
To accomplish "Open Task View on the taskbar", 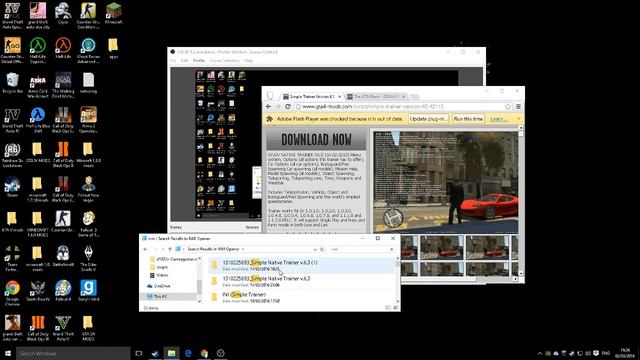I will point(139,353).
